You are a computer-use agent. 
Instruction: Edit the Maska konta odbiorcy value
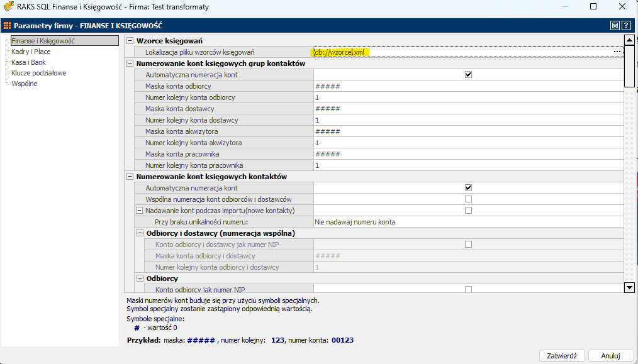(468, 86)
